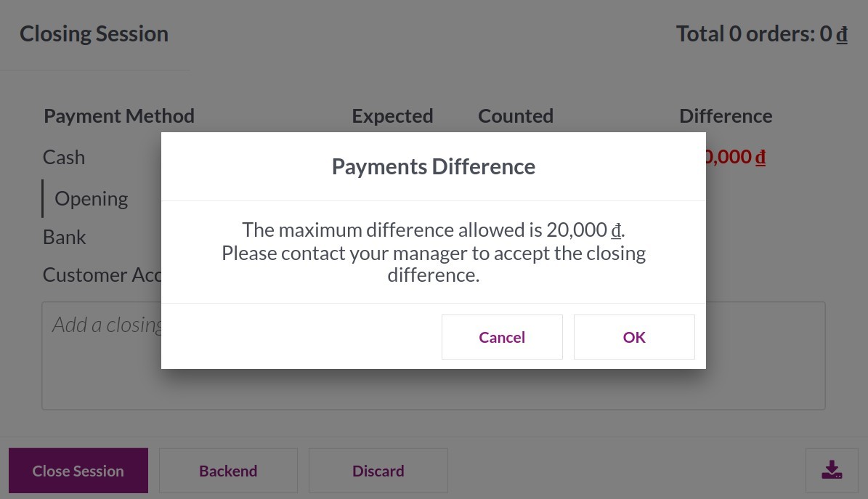Click the Counted column header
The image size is (868, 499).
(516, 115)
